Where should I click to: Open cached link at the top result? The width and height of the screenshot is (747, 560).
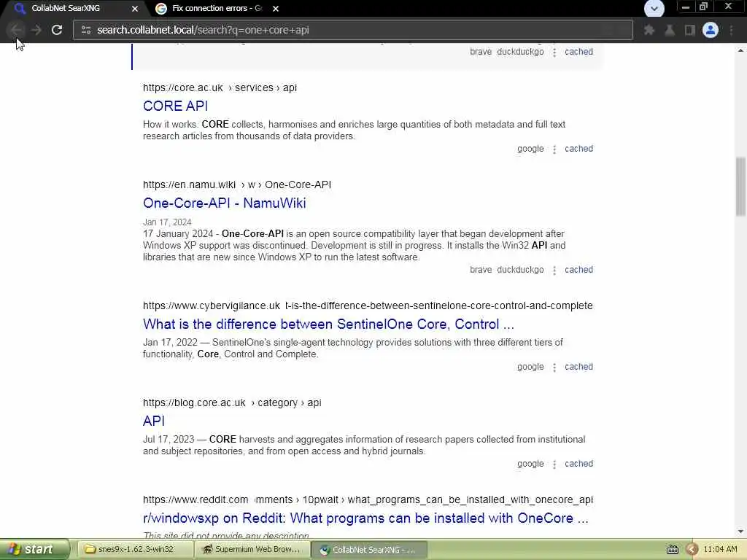(578, 52)
